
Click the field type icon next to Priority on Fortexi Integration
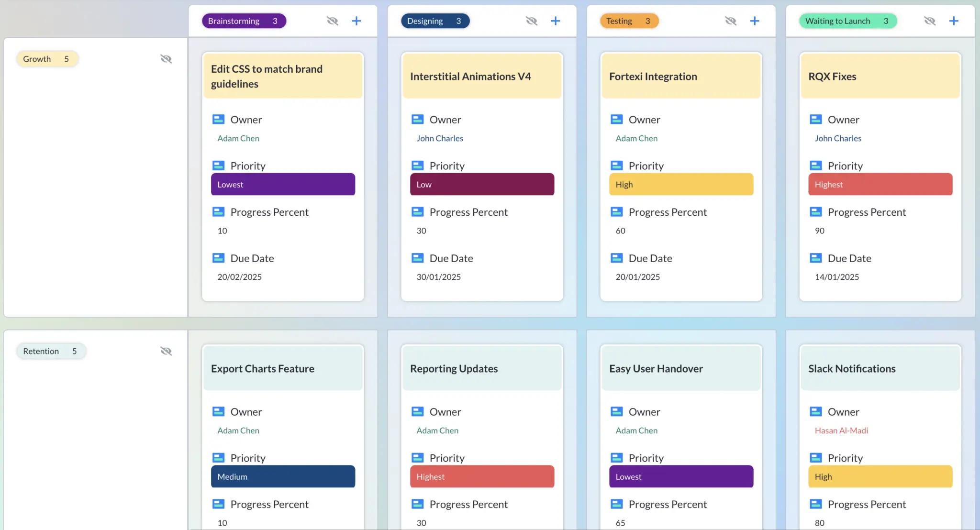click(x=616, y=165)
